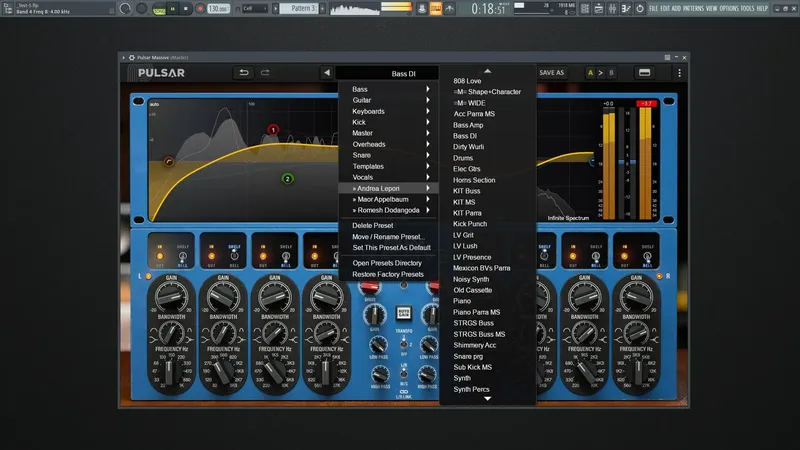Expand the Master preset submenu
The image size is (800, 450).
(390, 133)
